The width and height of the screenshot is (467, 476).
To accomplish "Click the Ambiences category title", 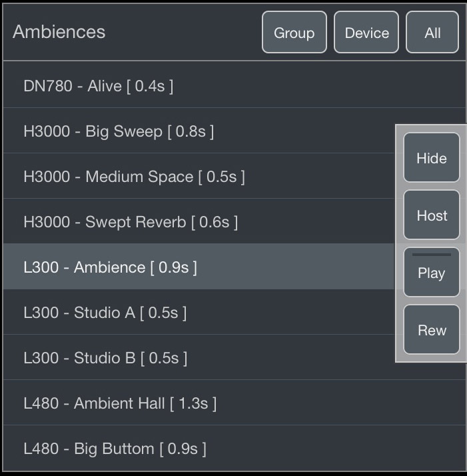I will 59,32.
